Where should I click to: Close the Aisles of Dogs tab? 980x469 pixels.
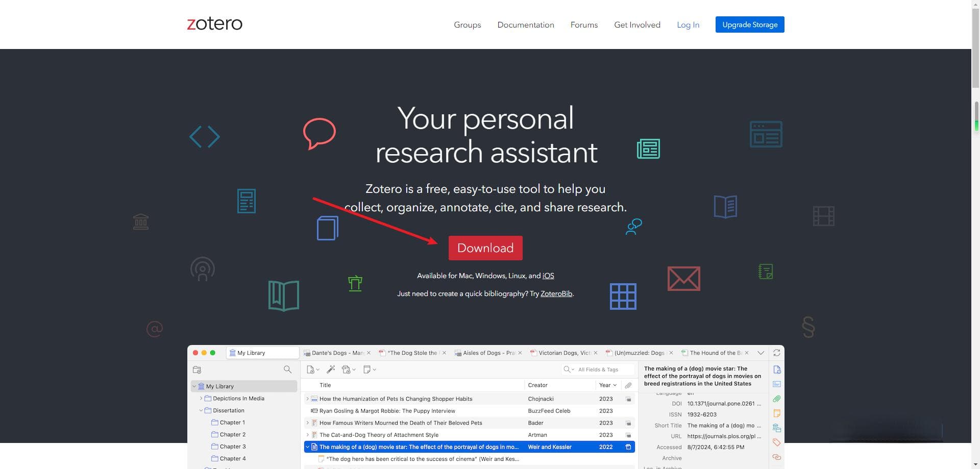[x=520, y=353]
